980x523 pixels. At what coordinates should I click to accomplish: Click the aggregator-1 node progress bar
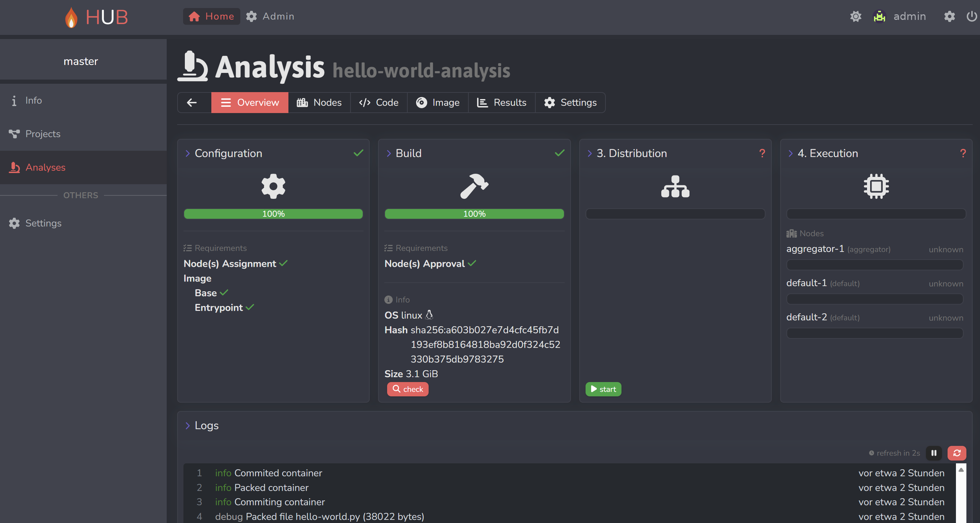point(875,264)
